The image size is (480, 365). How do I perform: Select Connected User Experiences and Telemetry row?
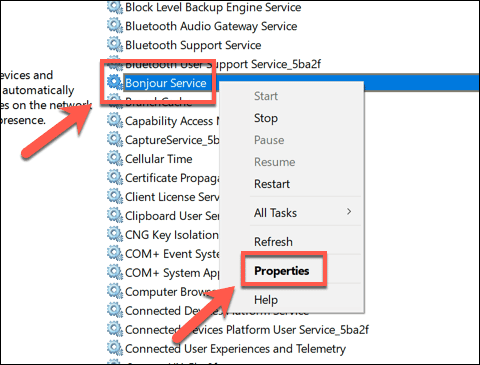click(235, 349)
